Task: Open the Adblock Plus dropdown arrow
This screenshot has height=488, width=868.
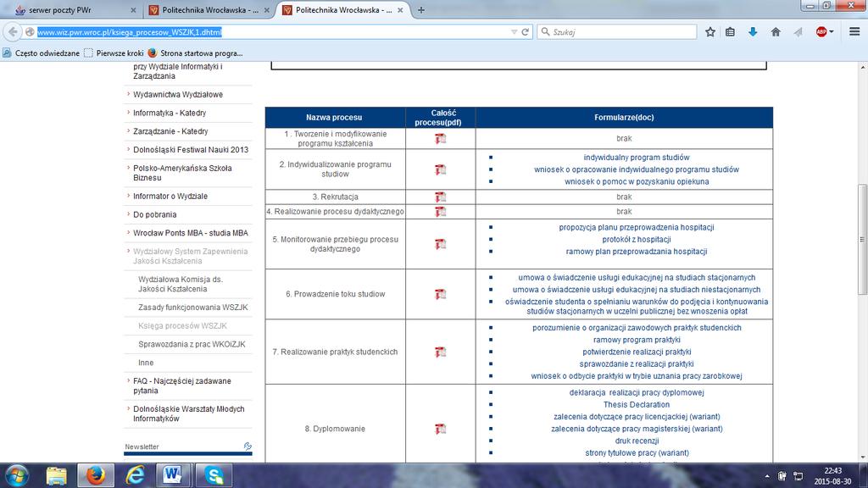Action: click(832, 32)
